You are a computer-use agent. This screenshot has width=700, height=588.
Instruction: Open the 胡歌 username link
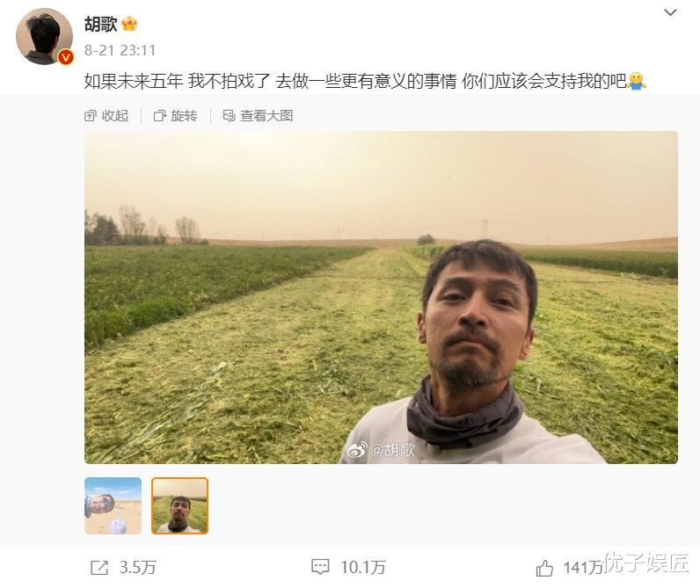[x=101, y=24]
